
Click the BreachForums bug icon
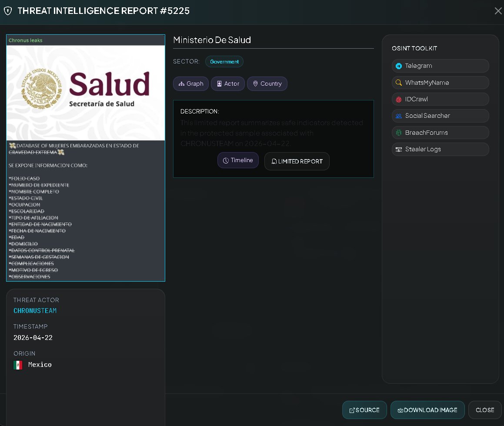(x=399, y=133)
